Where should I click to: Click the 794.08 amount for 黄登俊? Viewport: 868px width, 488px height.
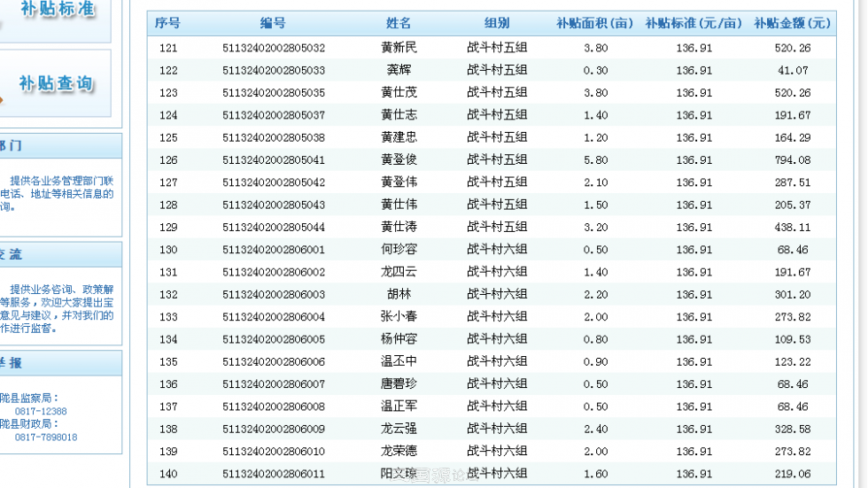coord(793,160)
